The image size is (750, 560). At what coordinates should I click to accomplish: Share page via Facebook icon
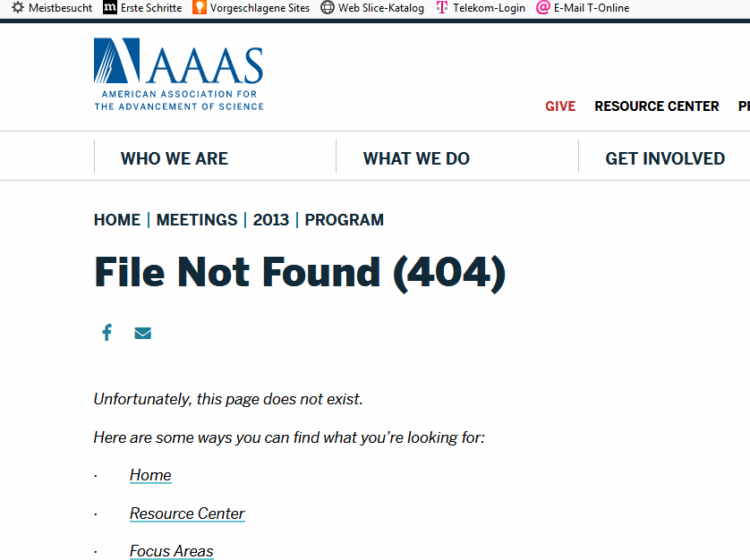click(x=107, y=333)
